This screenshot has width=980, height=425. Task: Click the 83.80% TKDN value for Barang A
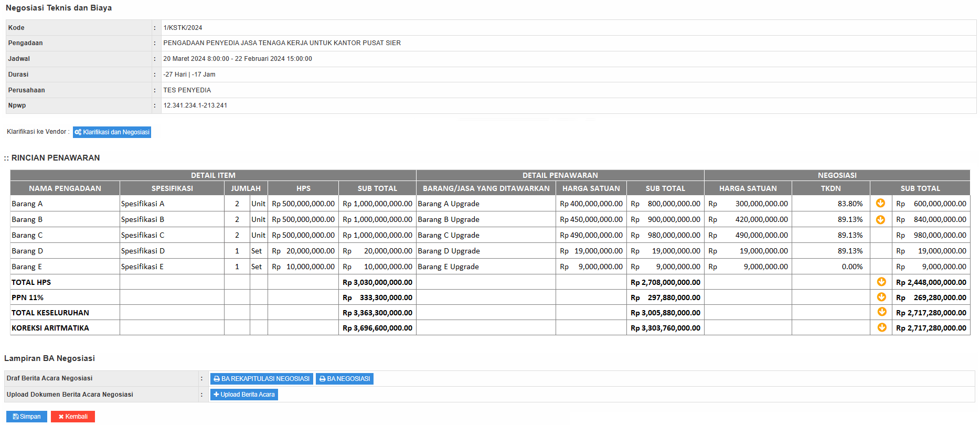click(x=849, y=204)
